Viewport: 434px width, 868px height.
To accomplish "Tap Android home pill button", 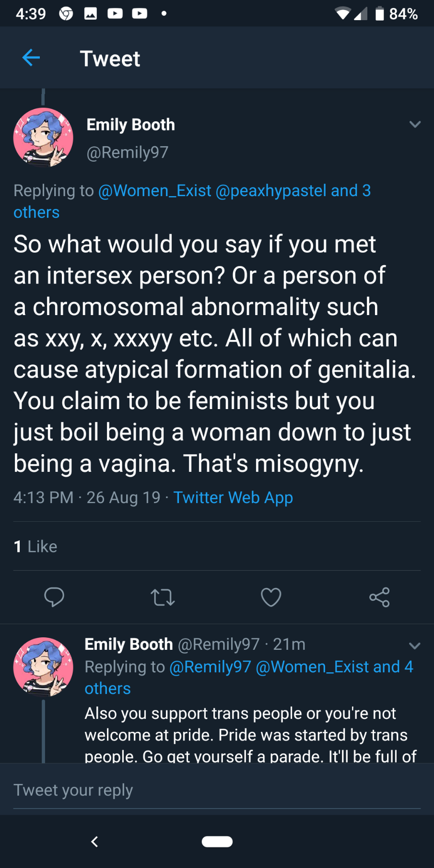I will pyautogui.click(x=217, y=842).
